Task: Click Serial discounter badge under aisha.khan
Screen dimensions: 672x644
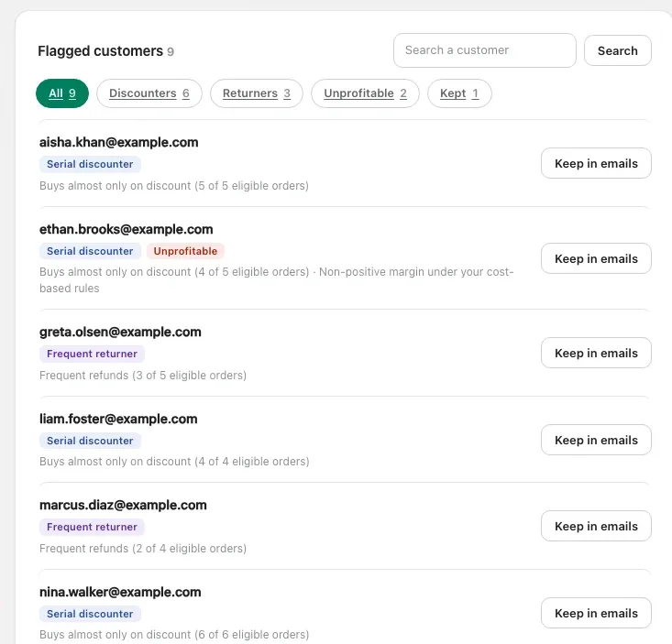Action: tap(90, 164)
